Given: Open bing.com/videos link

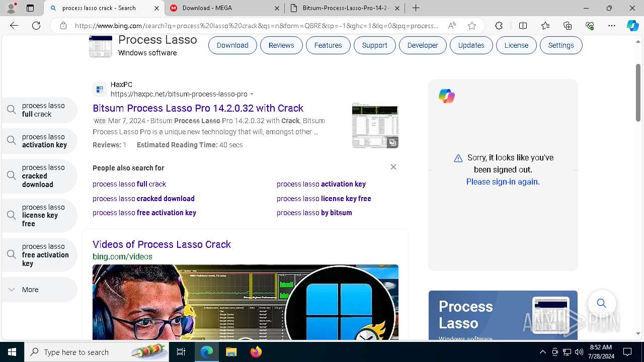Looking at the screenshot, I should (122, 256).
